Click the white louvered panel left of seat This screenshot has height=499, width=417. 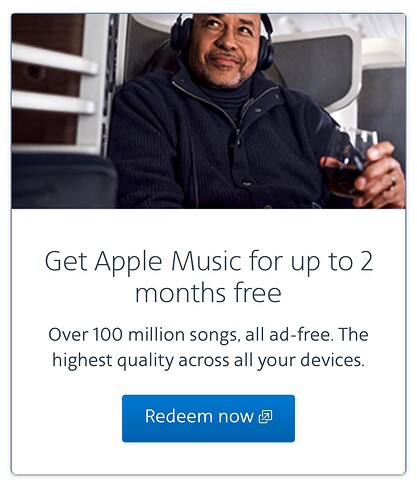pos(55,83)
